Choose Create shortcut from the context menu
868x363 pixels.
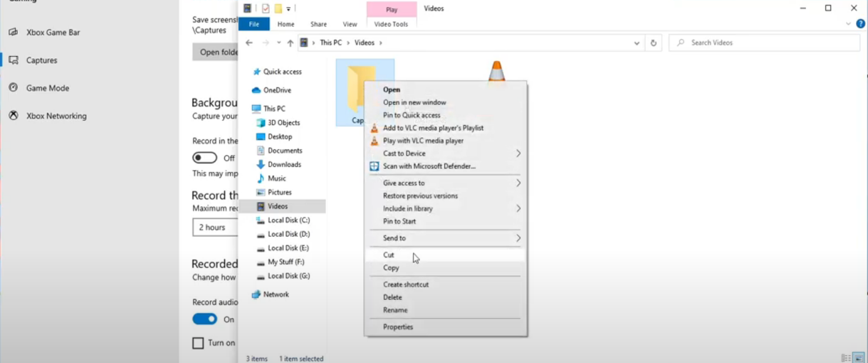(x=445, y=285)
